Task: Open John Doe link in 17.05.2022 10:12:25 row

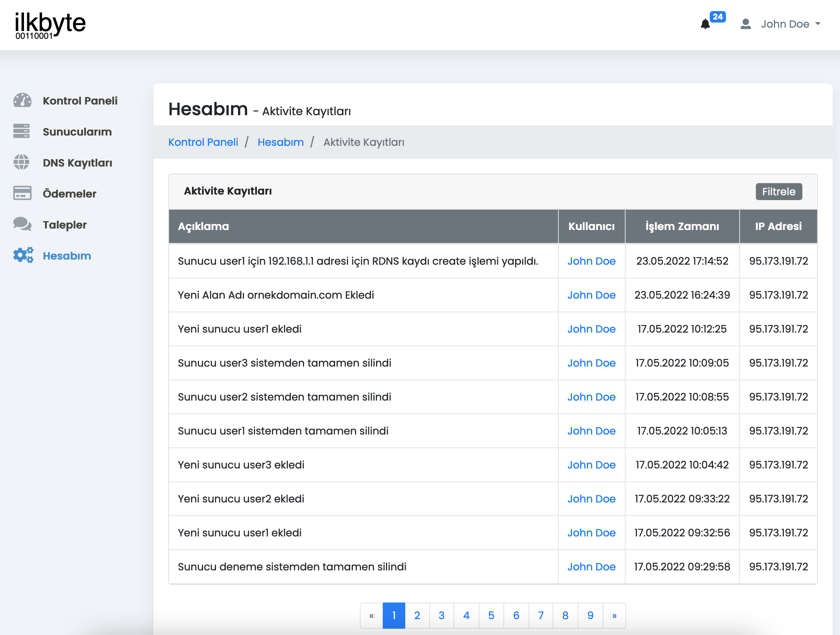Action: [591, 329]
